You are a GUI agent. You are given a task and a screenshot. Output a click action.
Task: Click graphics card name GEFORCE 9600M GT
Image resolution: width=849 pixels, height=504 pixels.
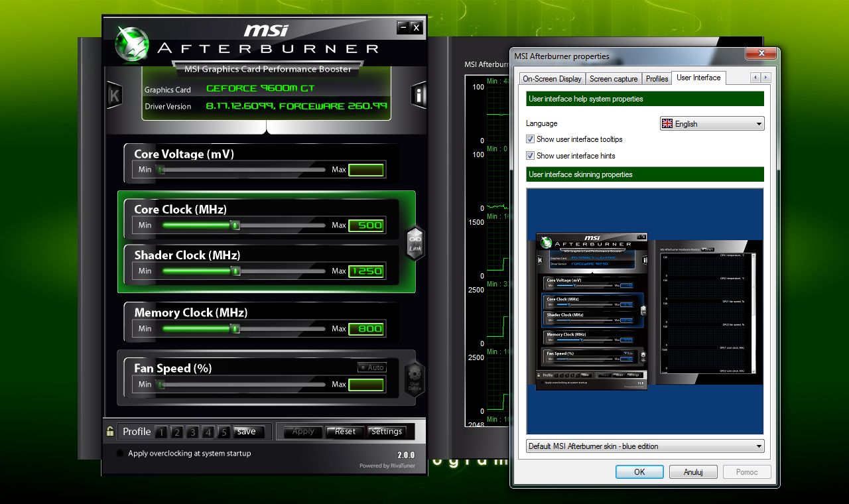(260, 88)
